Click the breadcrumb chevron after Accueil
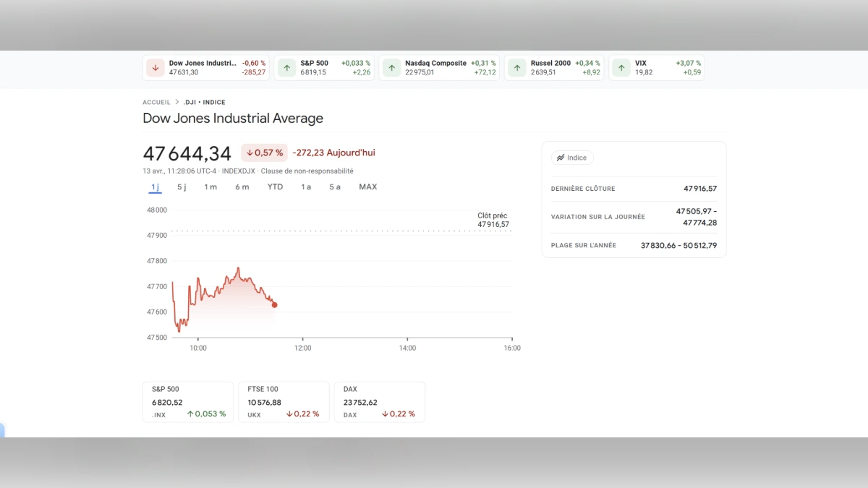Viewport: 868px width, 488px height. tap(176, 103)
